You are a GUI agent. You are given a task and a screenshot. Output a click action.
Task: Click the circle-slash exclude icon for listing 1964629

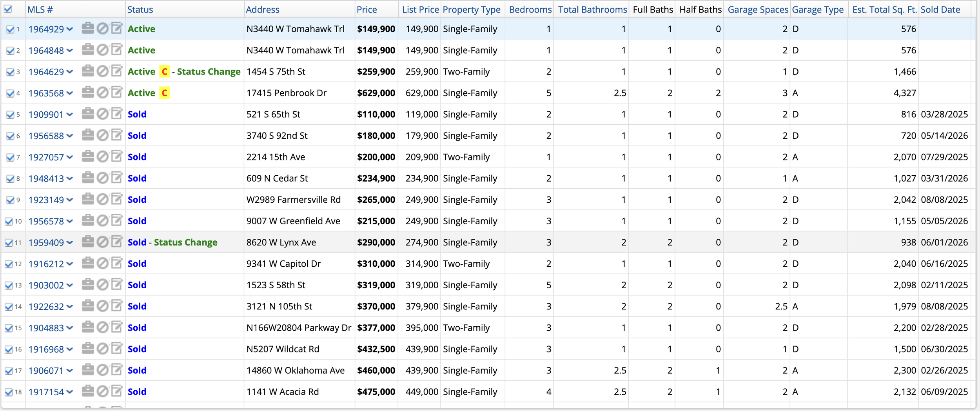103,71
